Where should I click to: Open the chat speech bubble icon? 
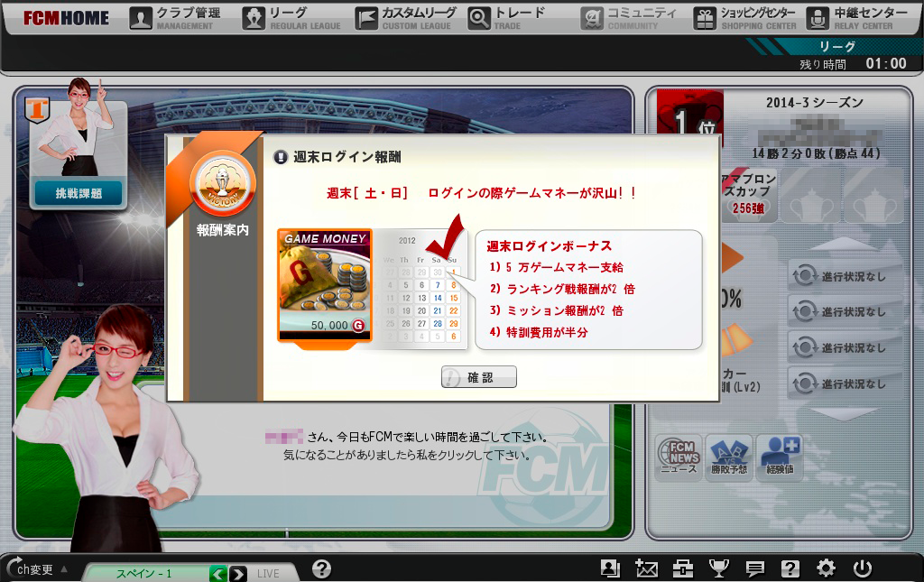click(x=755, y=568)
